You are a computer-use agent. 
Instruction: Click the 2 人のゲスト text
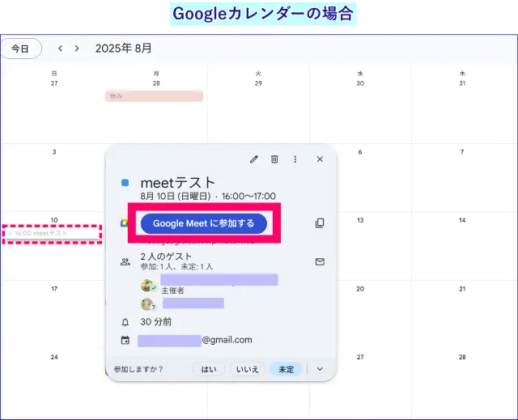(166, 257)
